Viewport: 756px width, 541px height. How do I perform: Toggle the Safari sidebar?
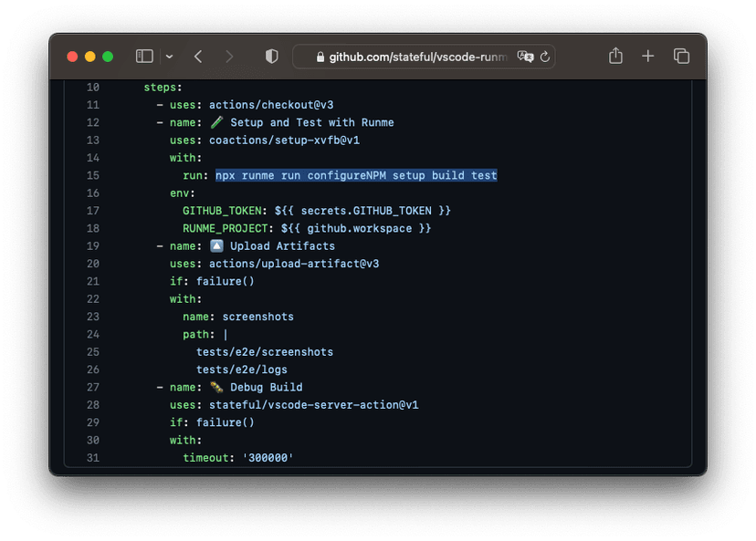pyautogui.click(x=143, y=56)
